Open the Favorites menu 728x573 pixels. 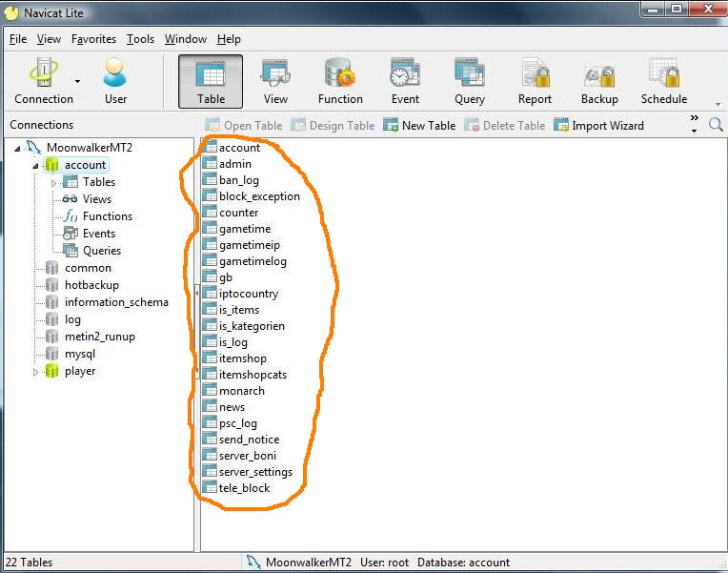click(93, 39)
